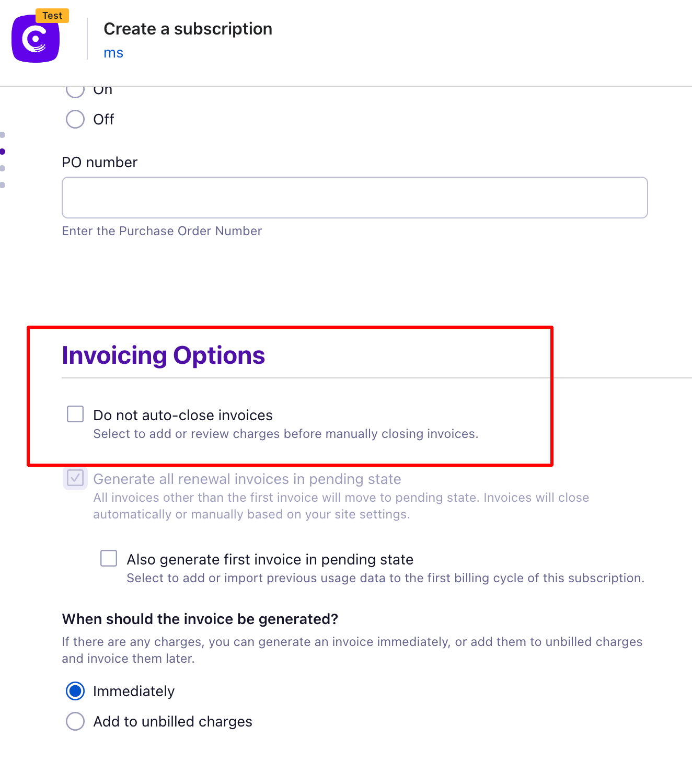Click the Chargebee purple logo icon
Image resolution: width=692 pixels, height=784 pixels.
click(36, 39)
